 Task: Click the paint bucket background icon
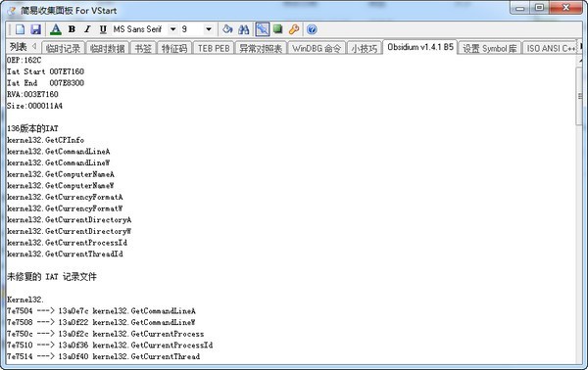coord(227,29)
